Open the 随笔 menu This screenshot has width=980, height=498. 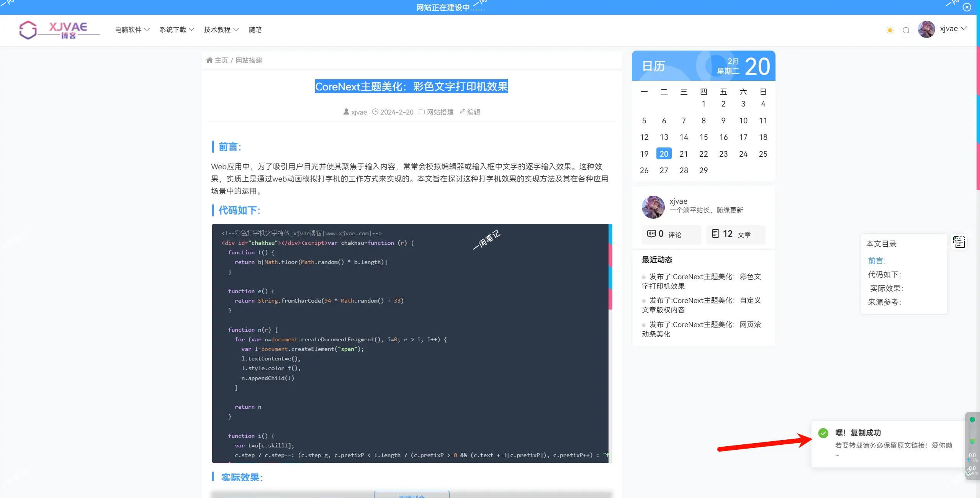pyautogui.click(x=255, y=29)
